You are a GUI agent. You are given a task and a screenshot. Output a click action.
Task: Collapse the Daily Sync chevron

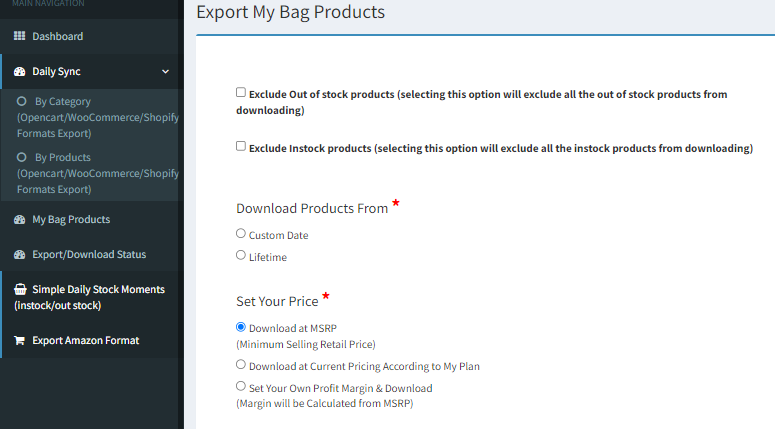pos(166,72)
